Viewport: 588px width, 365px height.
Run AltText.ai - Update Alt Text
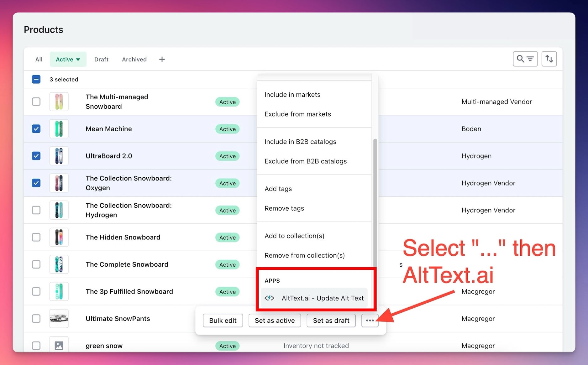click(x=314, y=298)
